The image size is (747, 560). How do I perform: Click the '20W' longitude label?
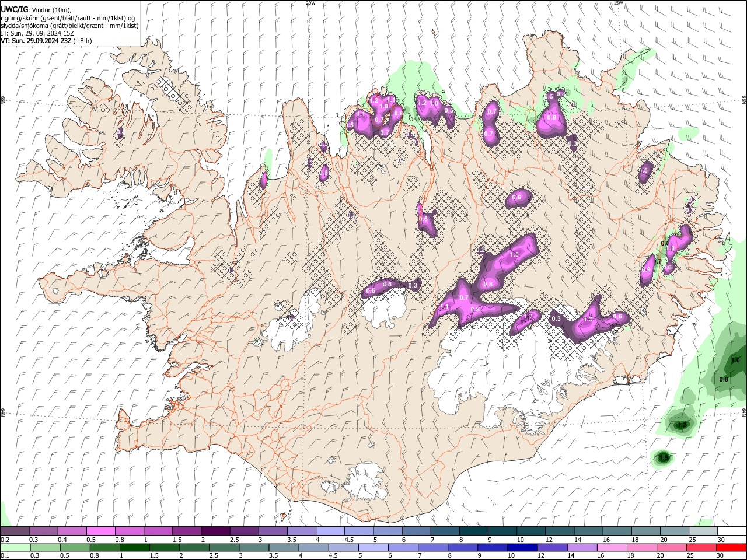point(310,3)
